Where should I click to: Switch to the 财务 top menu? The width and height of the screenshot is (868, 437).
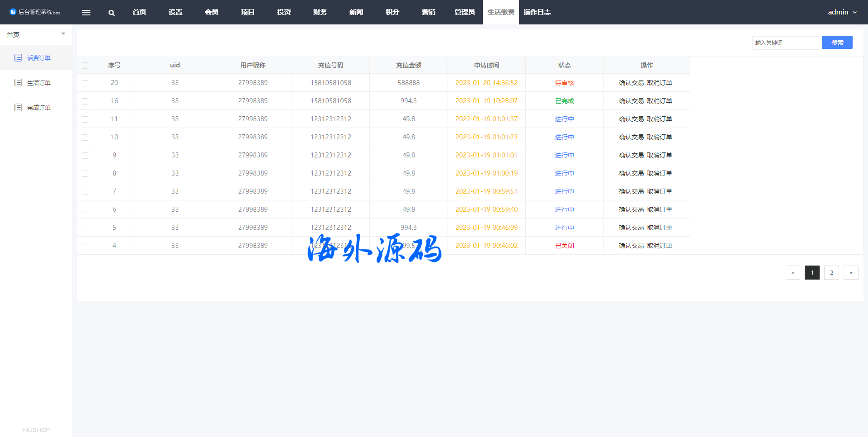pos(320,12)
